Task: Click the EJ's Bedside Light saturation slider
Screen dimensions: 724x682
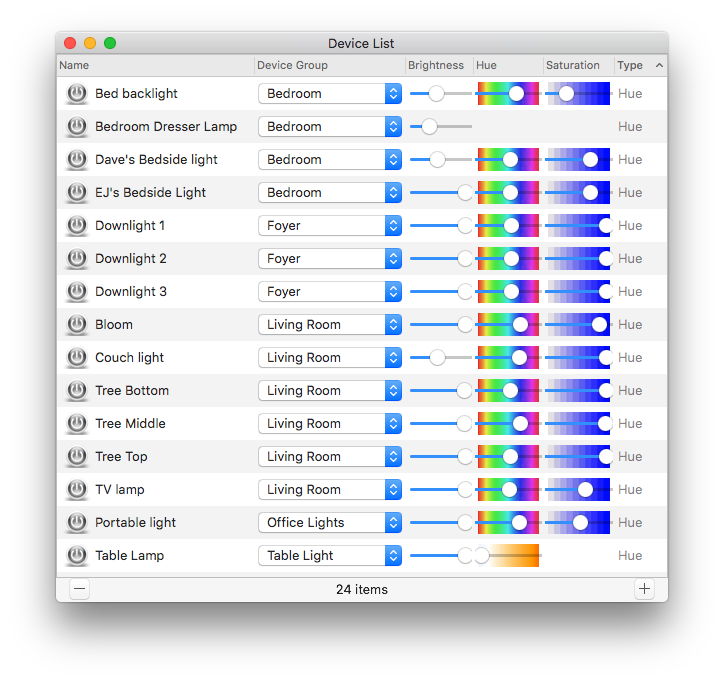Action: tap(579, 193)
